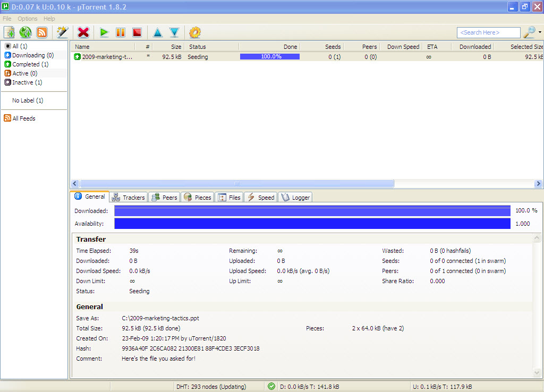Click the green network OK status icon
Image resolution: width=544 pixels, height=392 pixels.
pyautogui.click(x=271, y=386)
